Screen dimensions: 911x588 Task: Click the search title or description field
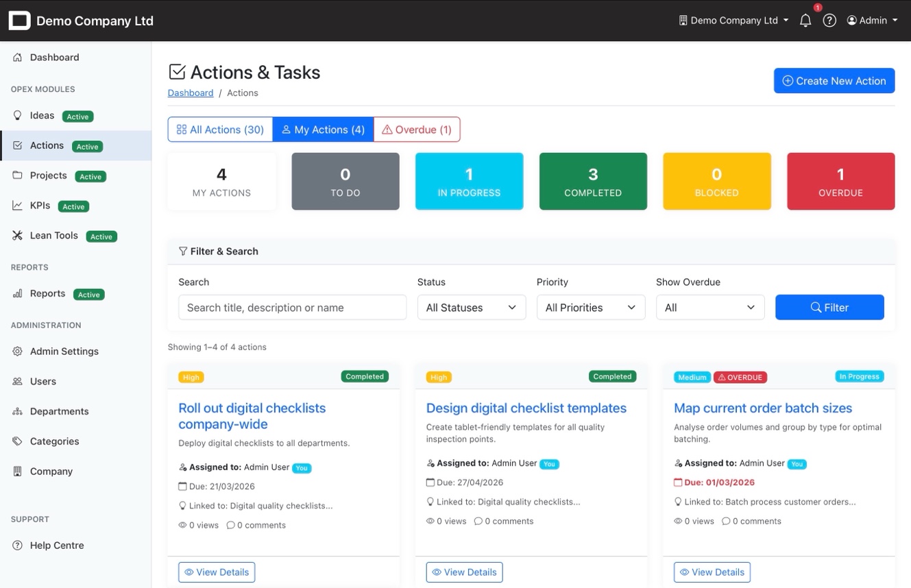pyautogui.click(x=292, y=308)
